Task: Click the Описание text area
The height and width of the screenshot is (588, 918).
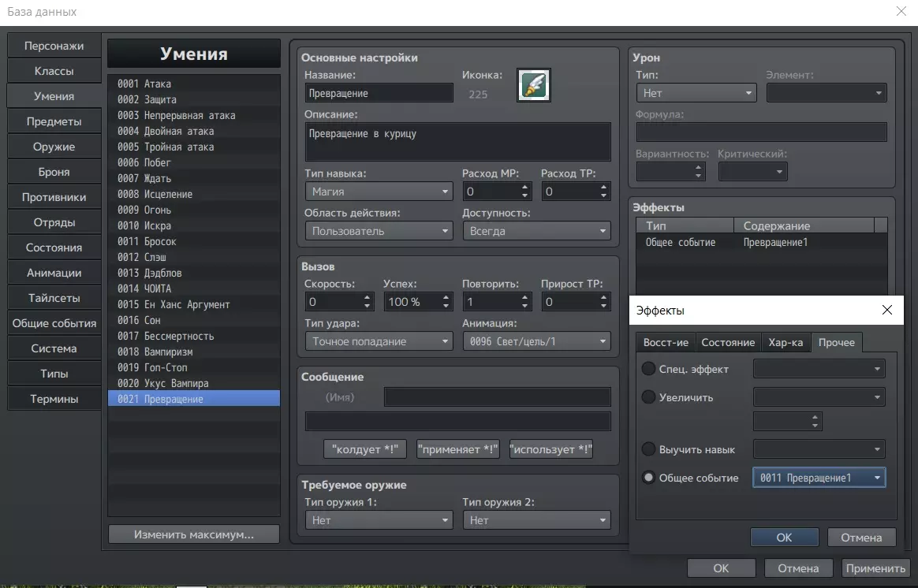Action: 458,142
